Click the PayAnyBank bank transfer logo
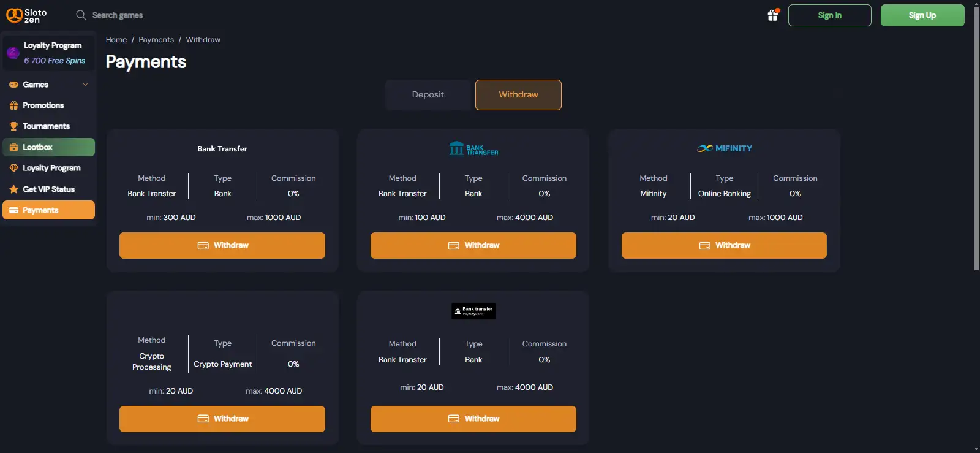Screen dimensions: 980x453 (x=473, y=311)
